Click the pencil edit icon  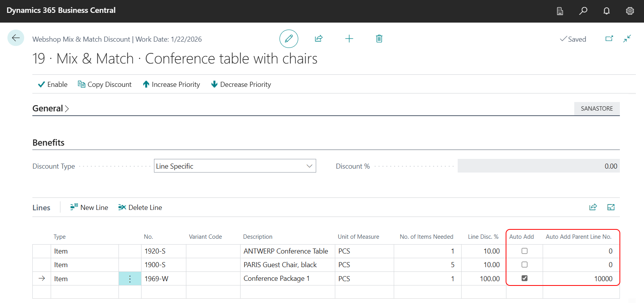click(289, 39)
